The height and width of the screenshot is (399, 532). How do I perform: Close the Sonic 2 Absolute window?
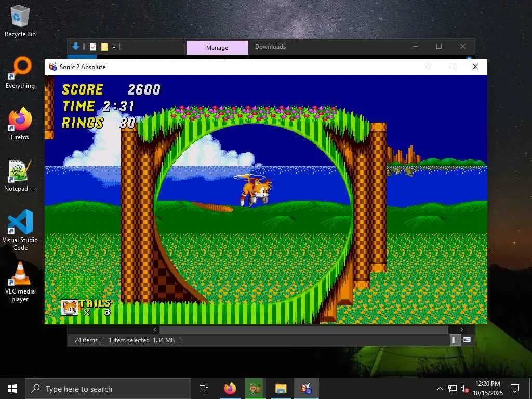coord(475,67)
